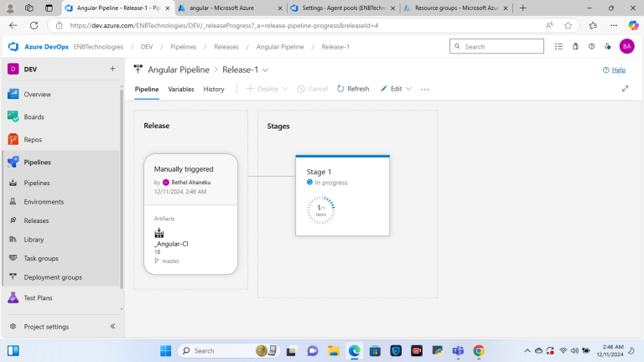Open the Copilot icon in Edge
Image resolution: width=644 pixels, height=362 pixels.
633,25
